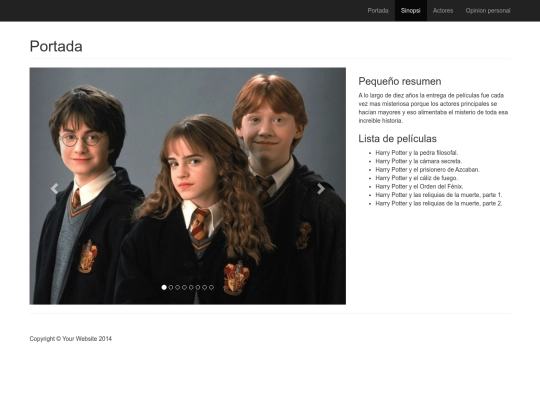Click 'Harry Potter y el Orden del Fénix'

(x=419, y=186)
